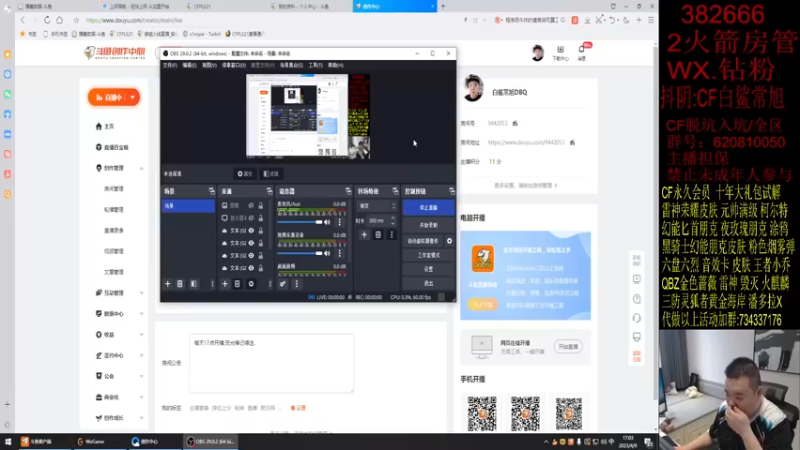Open the 渐变 transition type dropdown

(377, 206)
